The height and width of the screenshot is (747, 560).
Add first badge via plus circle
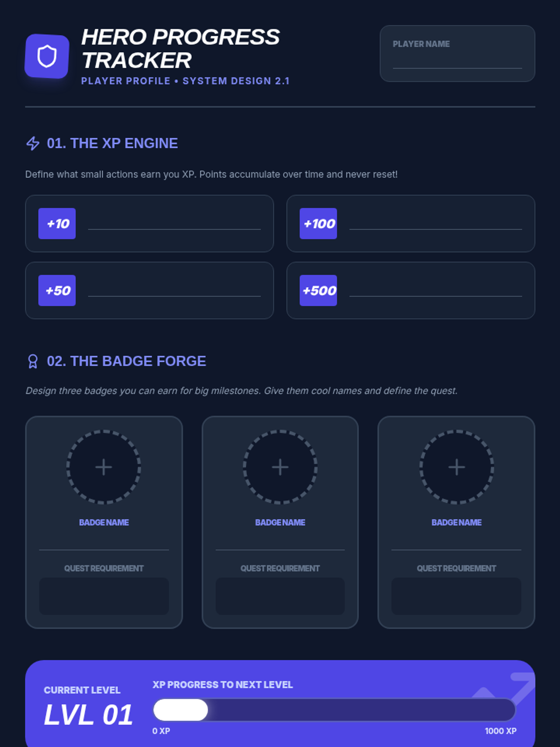tap(104, 467)
